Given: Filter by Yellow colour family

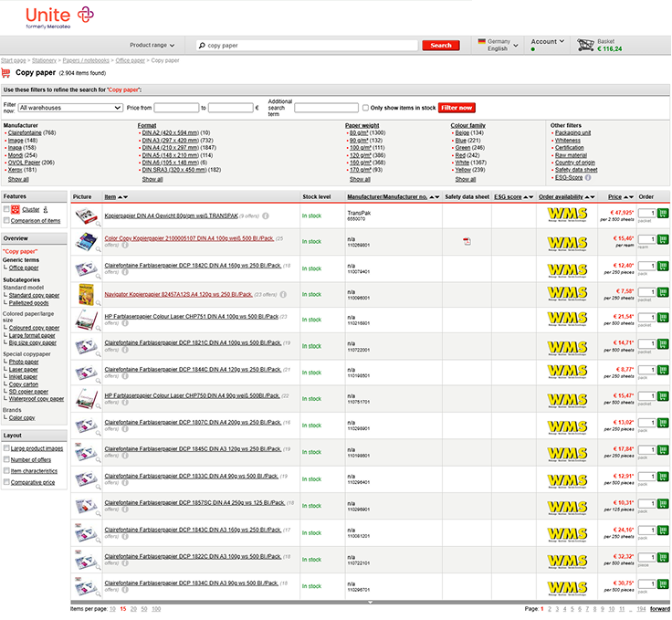Looking at the screenshot, I should (x=463, y=170).
